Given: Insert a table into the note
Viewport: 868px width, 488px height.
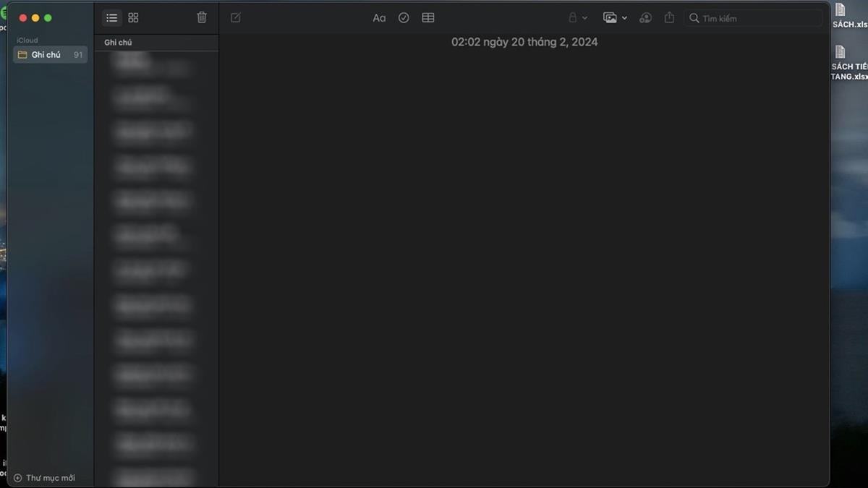Looking at the screenshot, I should click(428, 18).
